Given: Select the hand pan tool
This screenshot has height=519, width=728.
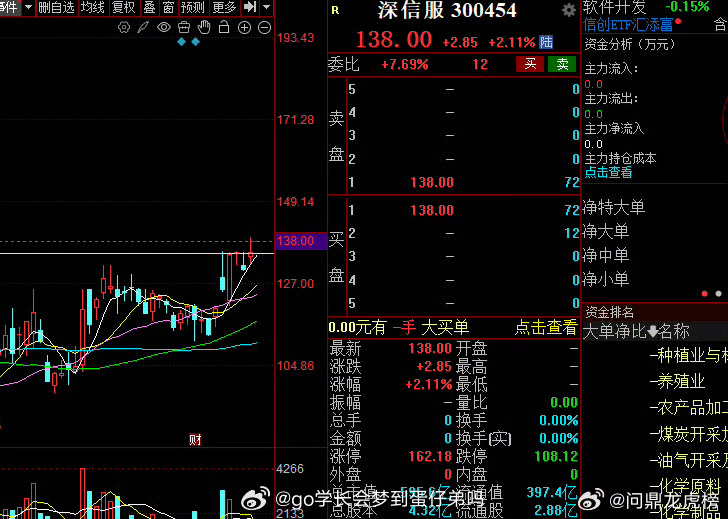Looking at the screenshot, I should click(x=204, y=27).
